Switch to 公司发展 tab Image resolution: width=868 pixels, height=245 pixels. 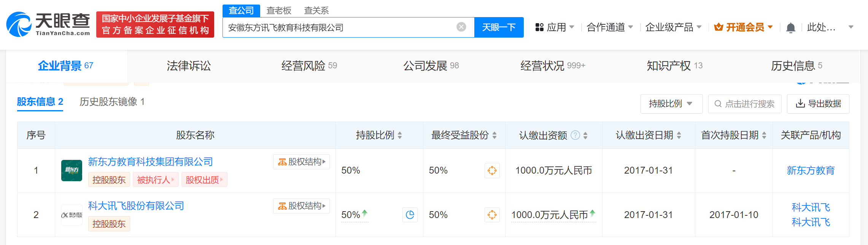coord(431,66)
